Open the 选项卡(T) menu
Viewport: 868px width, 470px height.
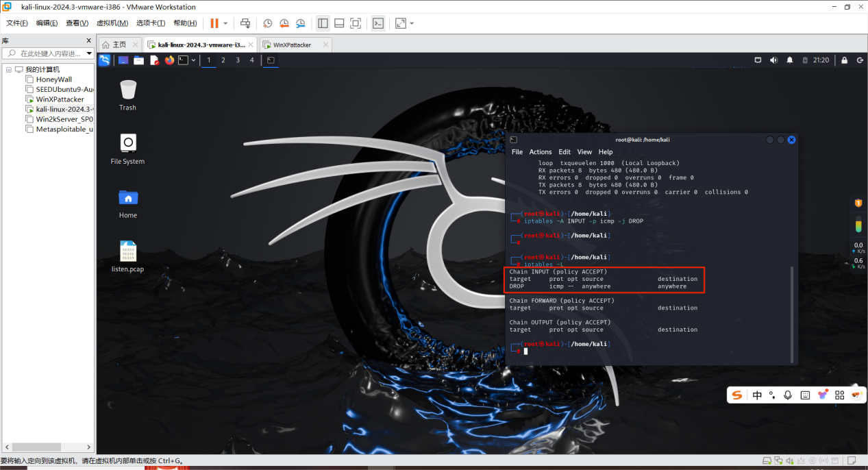click(x=152, y=23)
